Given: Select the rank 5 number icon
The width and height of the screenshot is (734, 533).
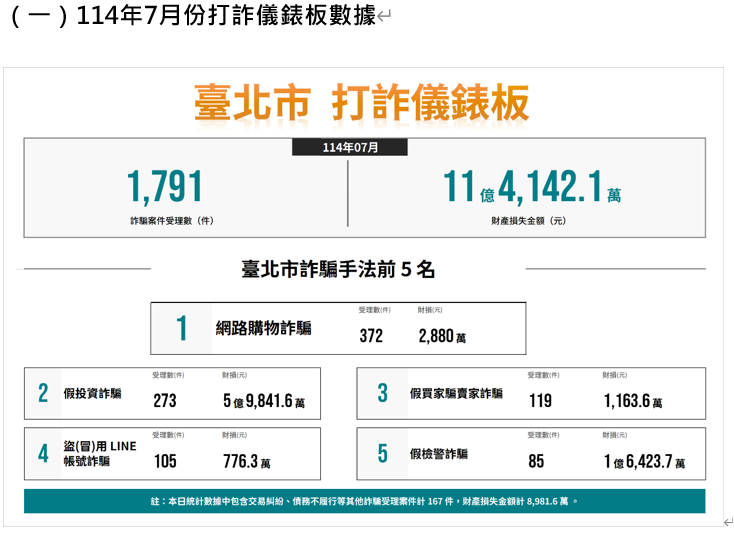Looking at the screenshot, I should [x=382, y=453].
